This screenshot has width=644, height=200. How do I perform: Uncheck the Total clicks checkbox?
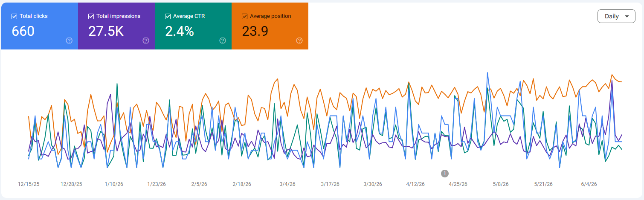14,16
